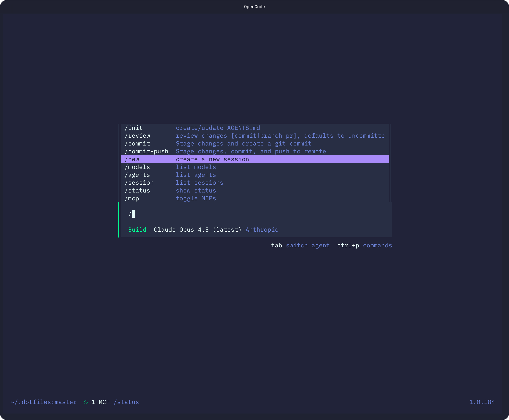Select /mcp toggle MCPs command
Screen dimensions: 509x420
[x=132, y=198]
